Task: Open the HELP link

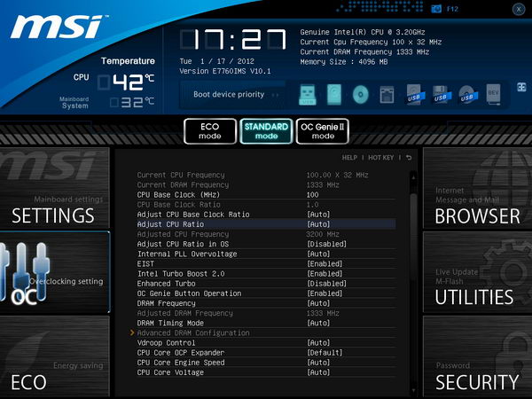Action: [349, 158]
